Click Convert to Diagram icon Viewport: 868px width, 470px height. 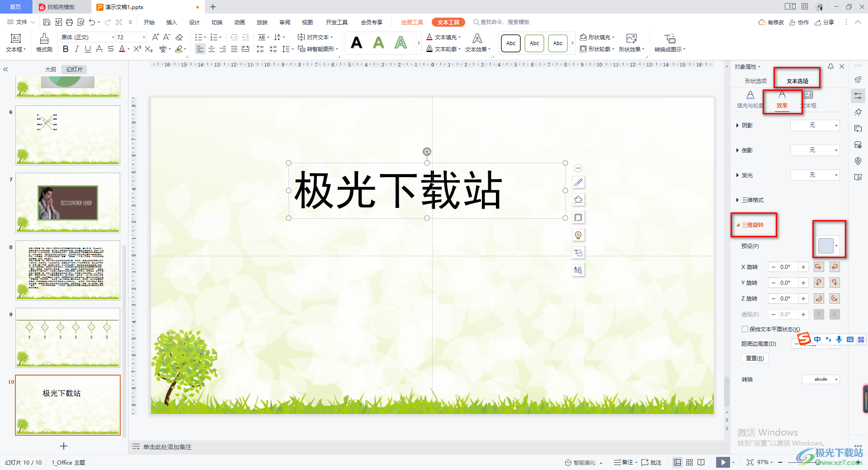click(670, 43)
